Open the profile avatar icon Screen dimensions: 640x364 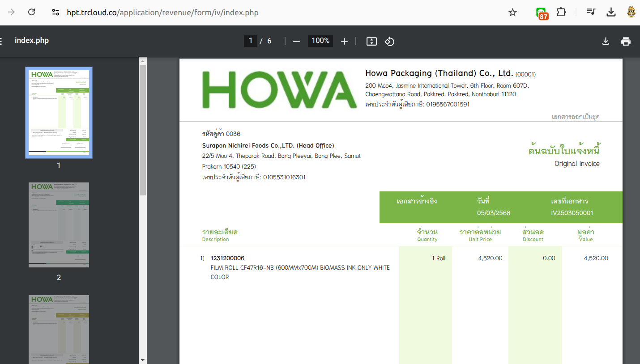click(x=631, y=12)
